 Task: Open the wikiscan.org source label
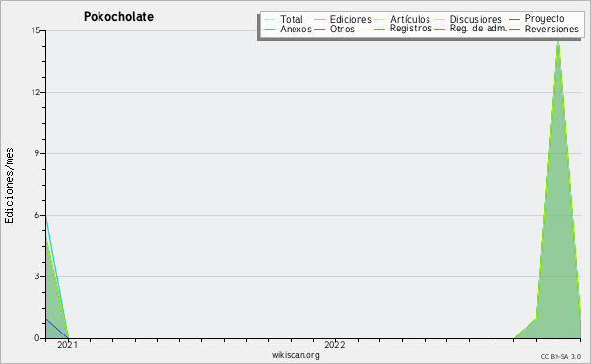tap(295, 355)
